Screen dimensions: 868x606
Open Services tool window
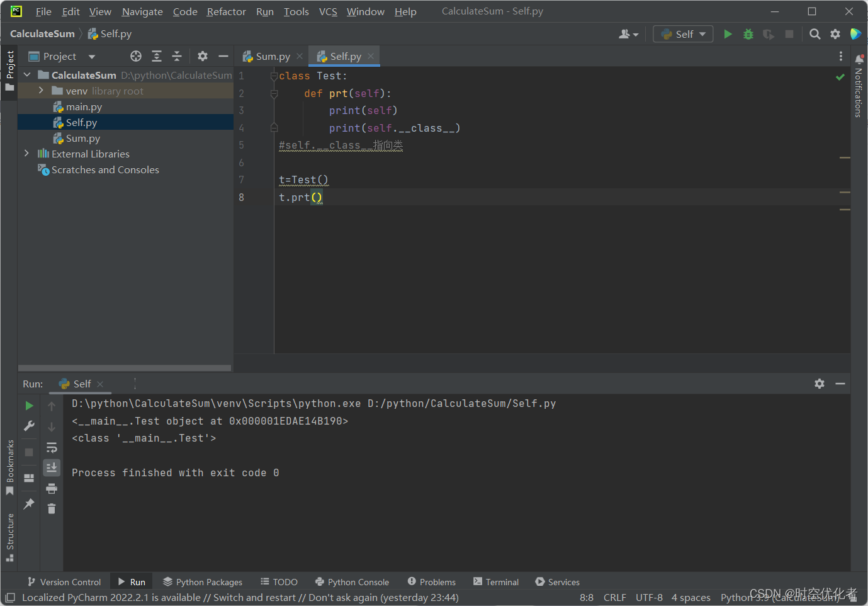(557, 582)
